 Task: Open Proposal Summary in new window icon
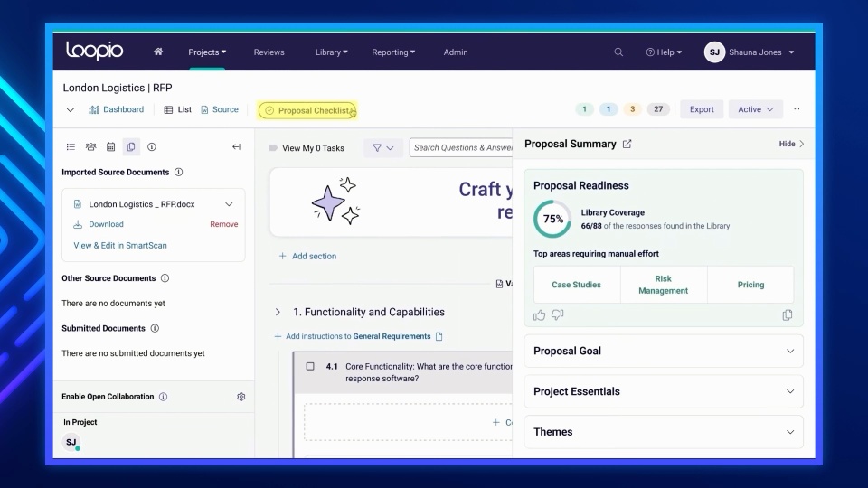[x=627, y=144]
